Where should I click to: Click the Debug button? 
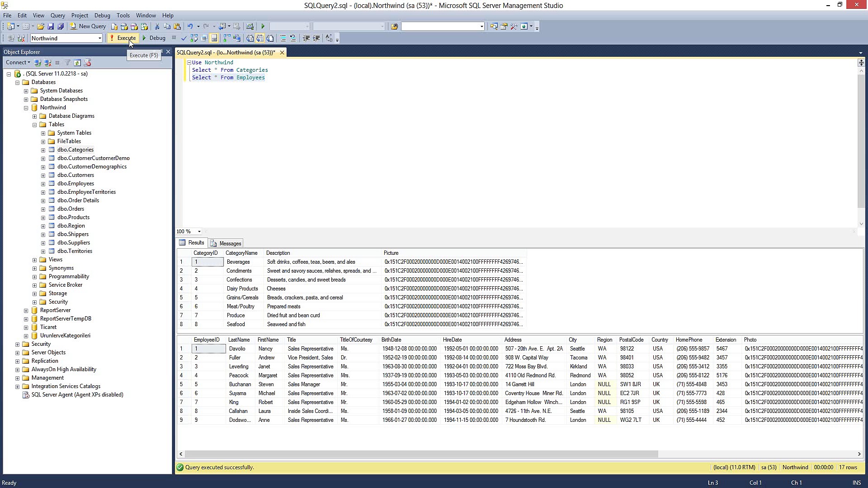pyautogui.click(x=155, y=38)
